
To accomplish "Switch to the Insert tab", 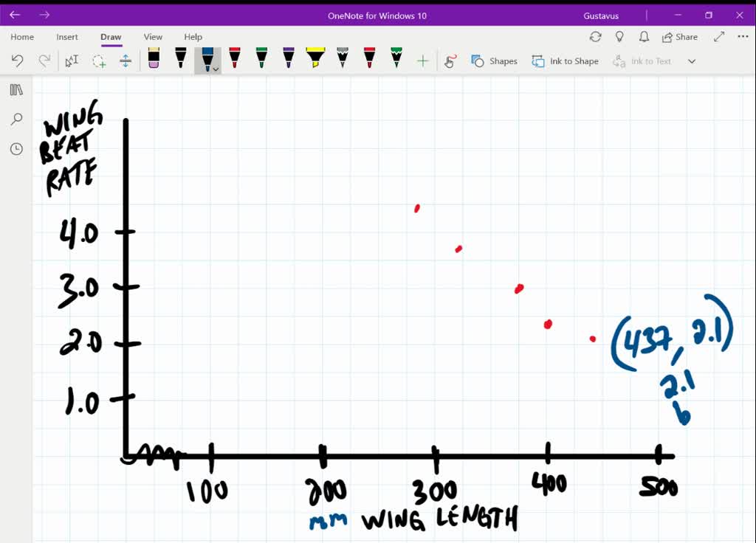I will pos(67,36).
